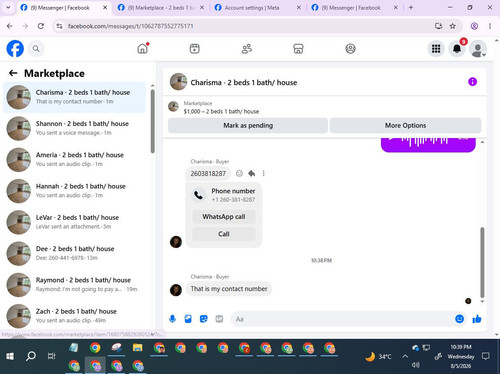The width and height of the screenshot is (500, 374).
Task: Click the back arrow beside Marketplace heading
Action: click(x=13, y=73)
